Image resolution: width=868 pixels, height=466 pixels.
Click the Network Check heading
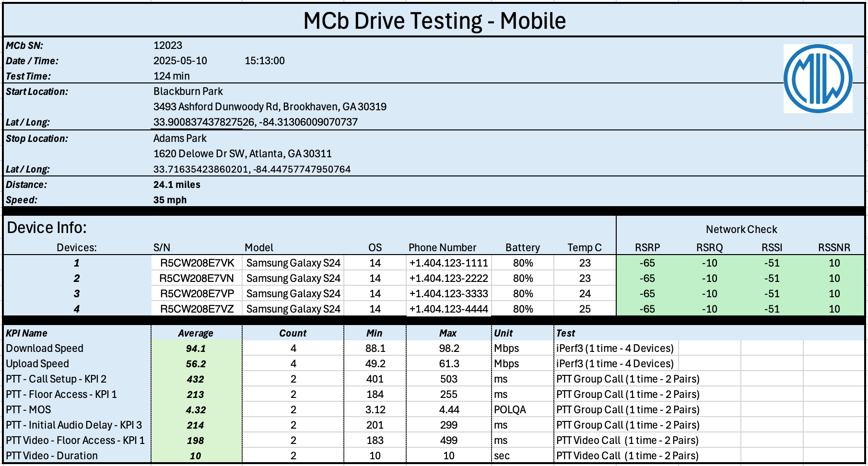741,230
